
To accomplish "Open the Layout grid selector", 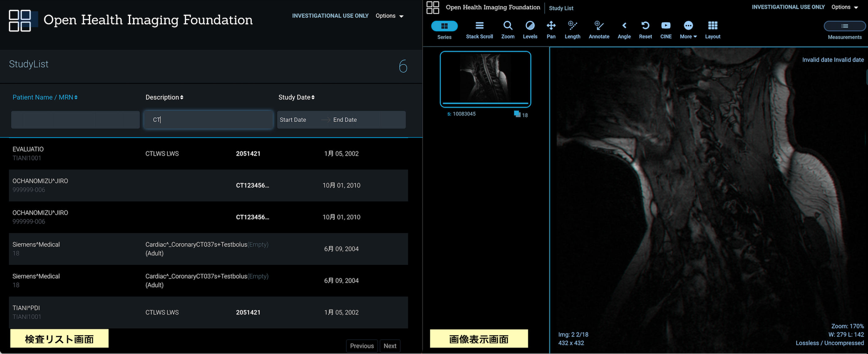I will 712,30.
